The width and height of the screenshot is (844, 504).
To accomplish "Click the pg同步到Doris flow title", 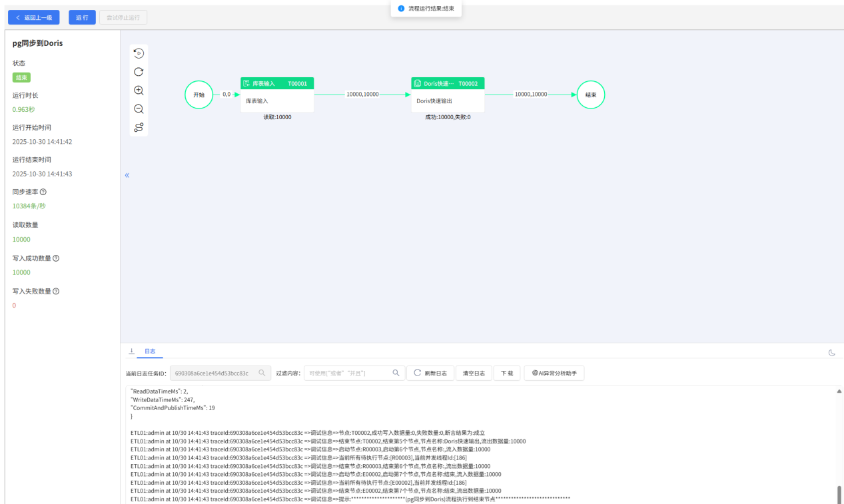I will click(x=38, y=43).
